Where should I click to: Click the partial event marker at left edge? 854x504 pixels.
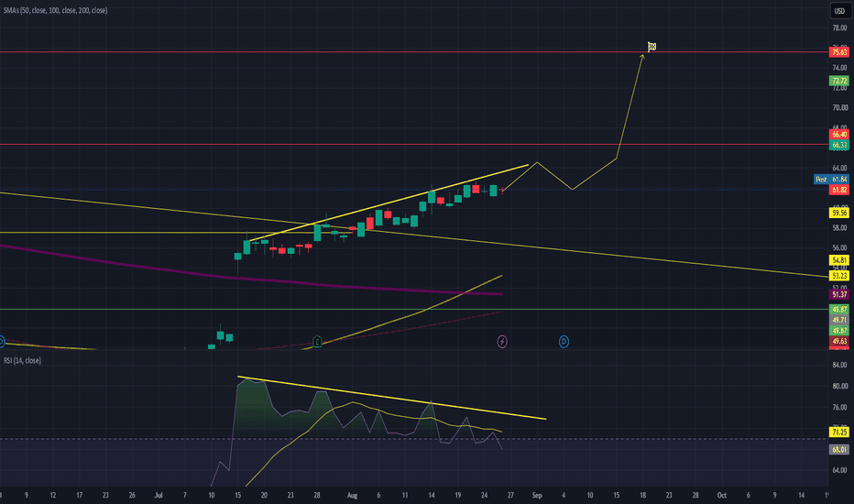click(x=2, y=342)
